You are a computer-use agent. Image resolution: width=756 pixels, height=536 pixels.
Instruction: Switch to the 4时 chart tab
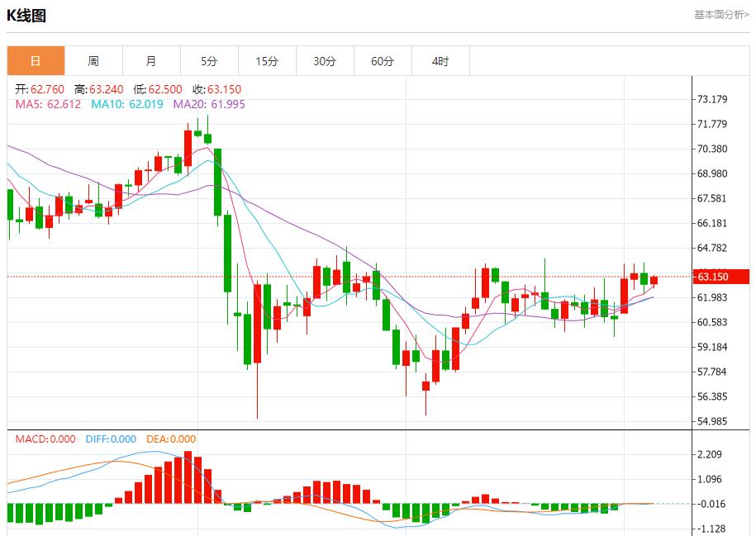click(440, 61)
